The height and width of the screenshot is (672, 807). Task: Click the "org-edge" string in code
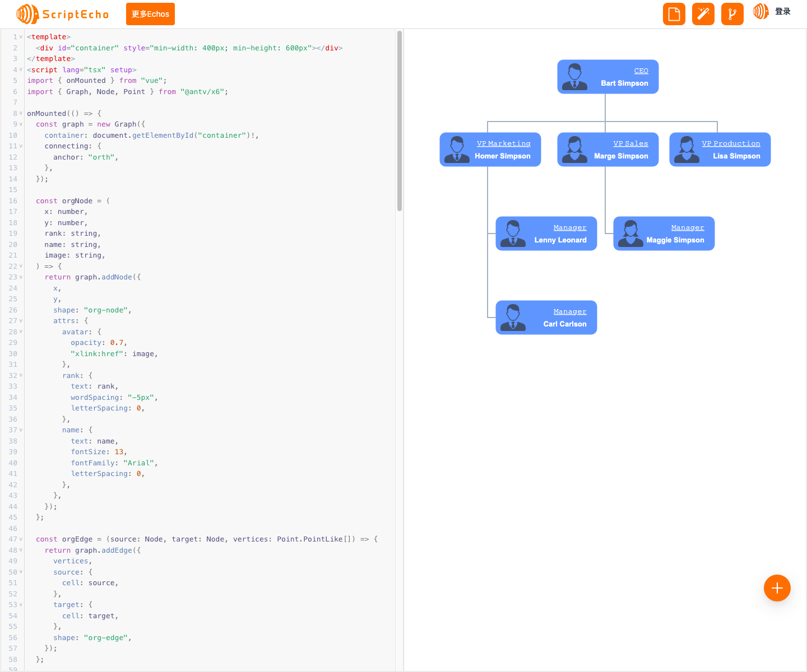[x=106, y=638]
